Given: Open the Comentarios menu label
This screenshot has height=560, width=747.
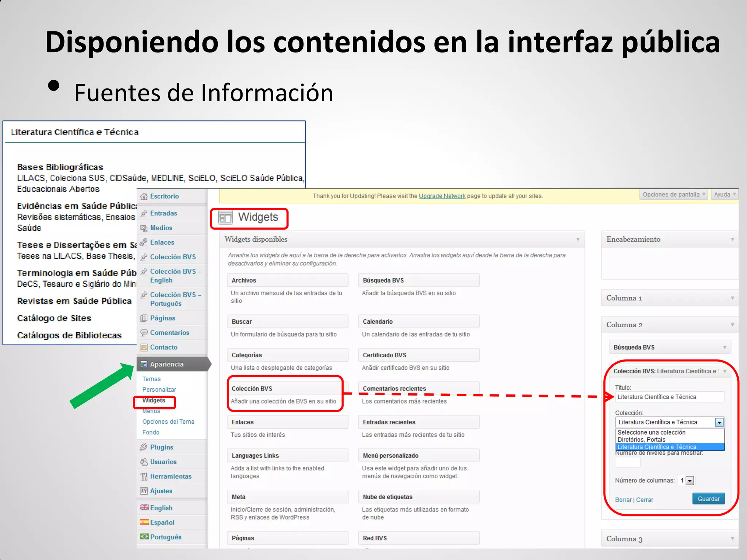Looking at the screenshot, I should click(x=170, y=333).
